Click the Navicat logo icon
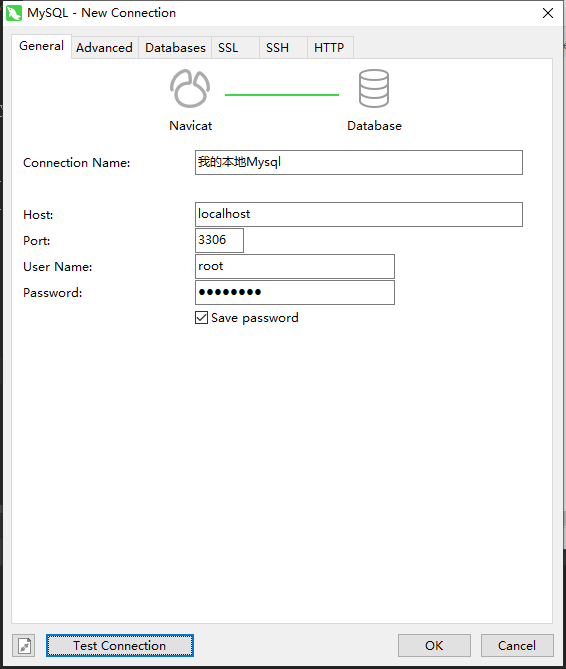 pos(190,88)
